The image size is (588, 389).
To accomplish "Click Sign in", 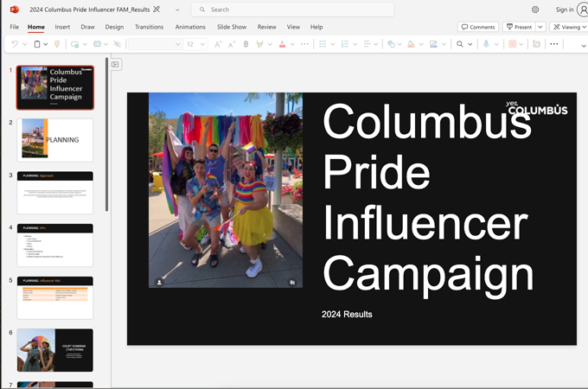I will point(565,10).
